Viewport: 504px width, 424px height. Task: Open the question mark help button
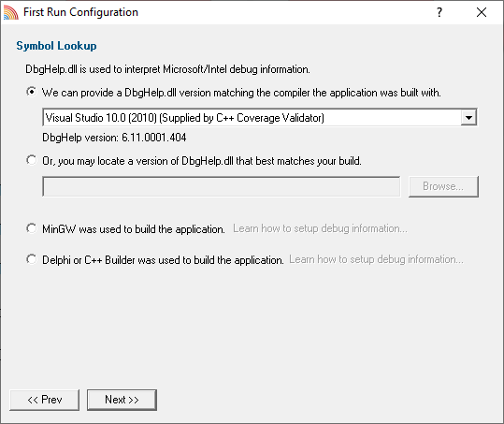tap(439, 12)
